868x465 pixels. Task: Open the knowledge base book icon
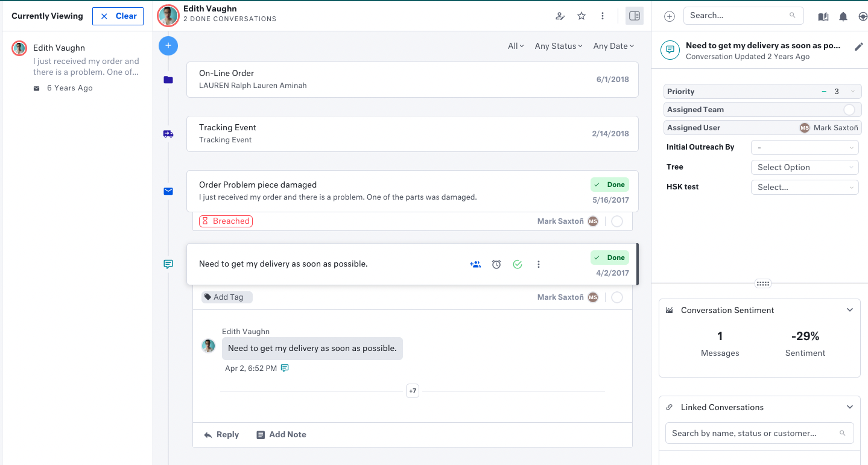click(822, 16)
